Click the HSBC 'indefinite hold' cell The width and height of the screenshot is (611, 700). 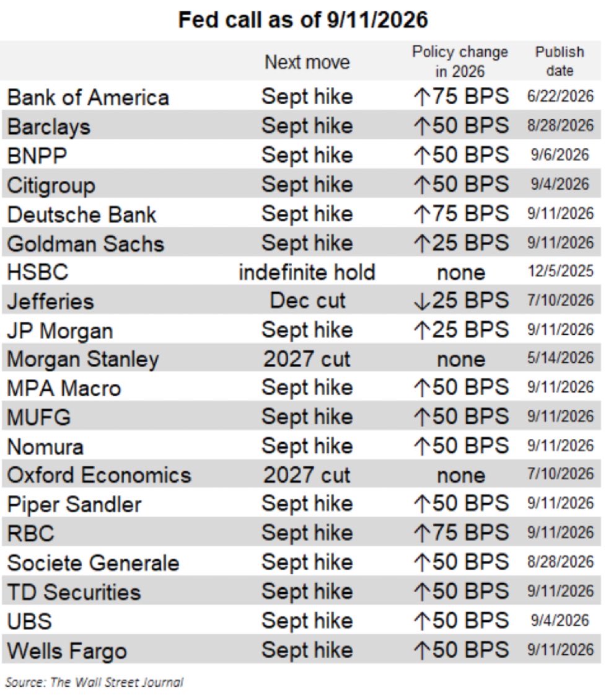pos(307,272)
